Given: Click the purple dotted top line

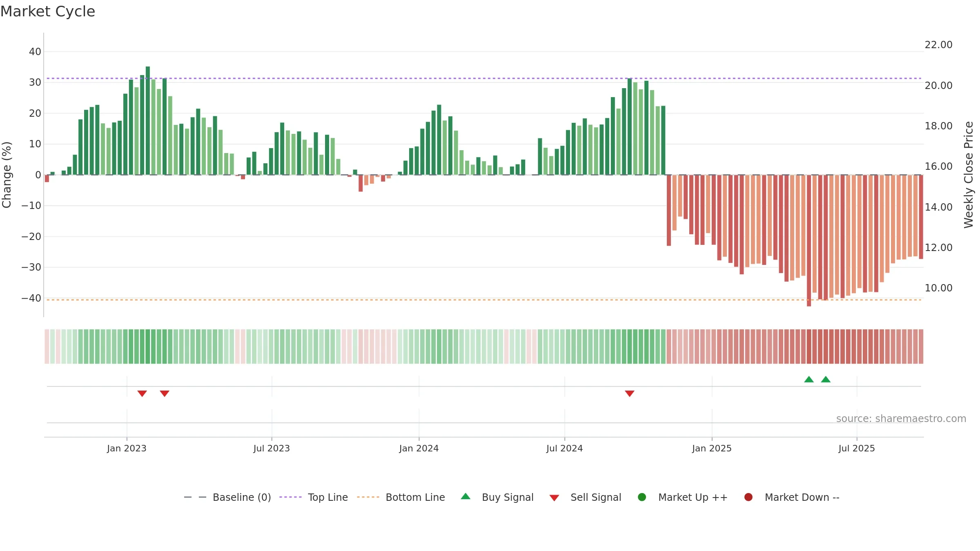Looking at the screenshot, I should coord(484,78).
